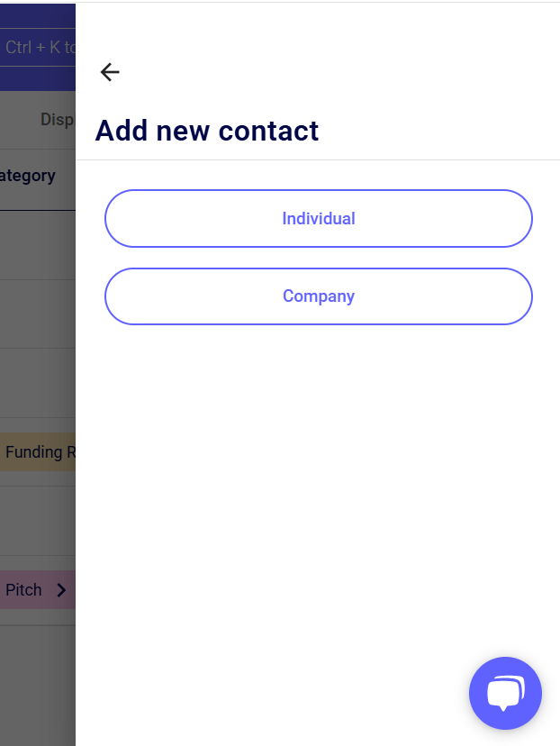560x746 pixels.
Task: Expand the Pitch category chevron
Action: point(61,590)
